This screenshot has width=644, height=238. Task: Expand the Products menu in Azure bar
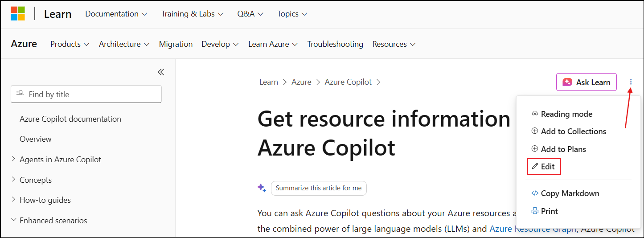coord(70,44)
